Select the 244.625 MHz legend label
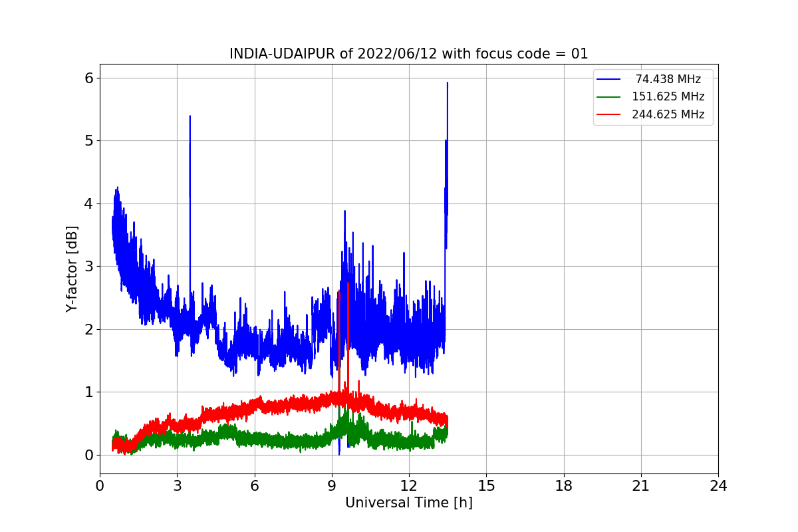The image size is (798, 532). tap(668, 114)
